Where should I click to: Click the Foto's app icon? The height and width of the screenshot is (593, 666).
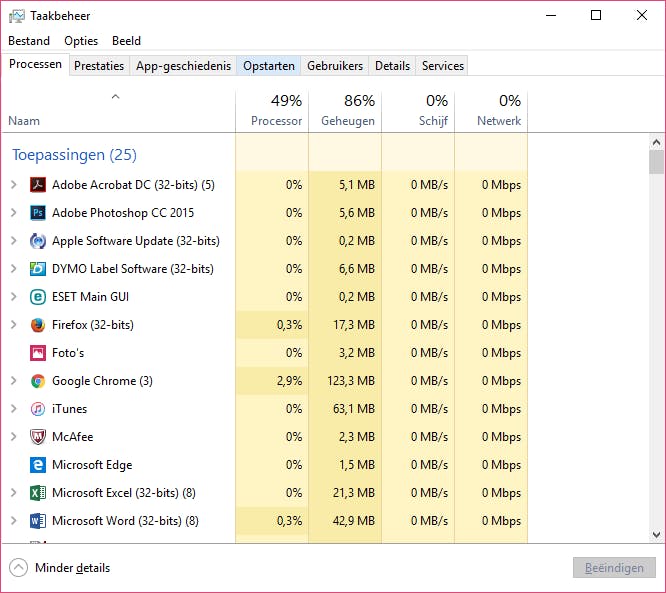[38, 353]
